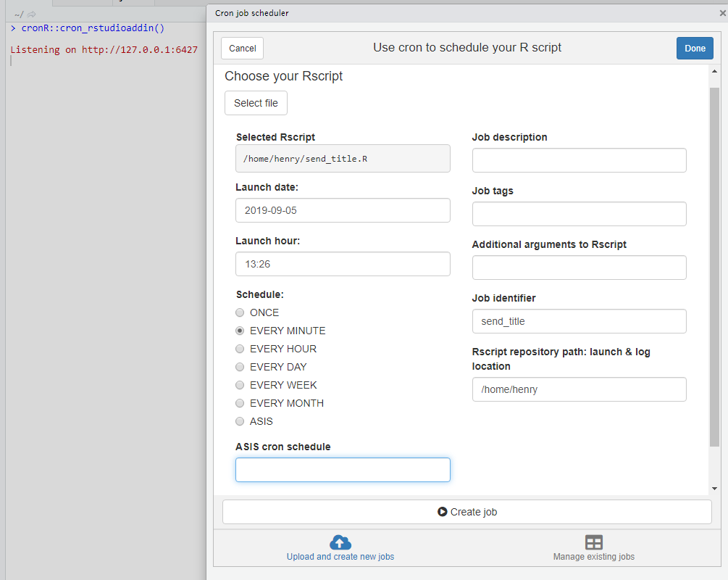728x580 pixels.
Task: Switch to Upload and create new jobs tab
Action: 340,556
